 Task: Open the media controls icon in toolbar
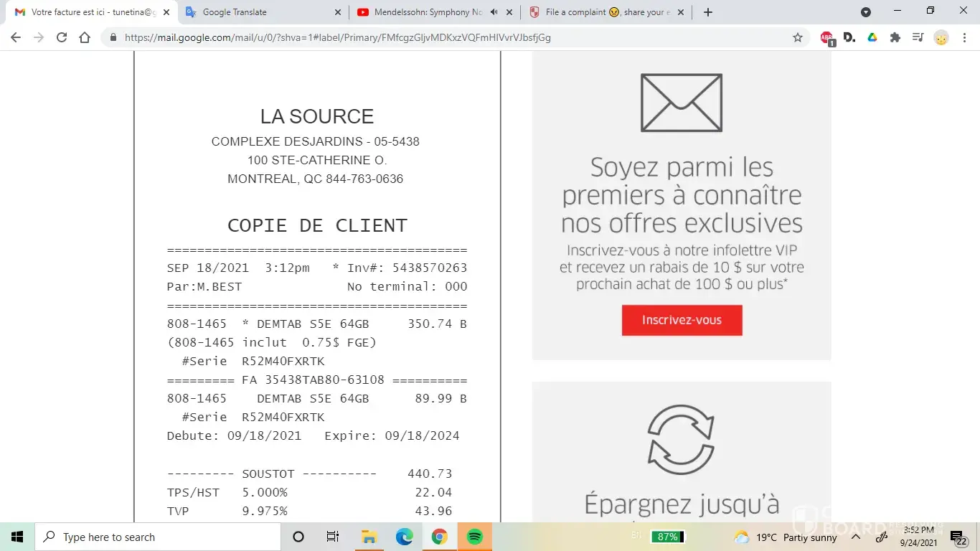point(918,38)
